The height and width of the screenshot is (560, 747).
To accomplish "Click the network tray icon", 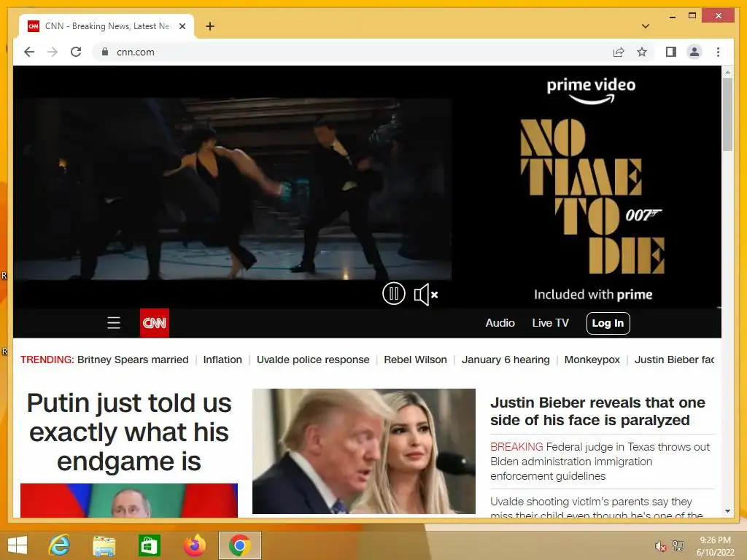I will pos(678,545).
